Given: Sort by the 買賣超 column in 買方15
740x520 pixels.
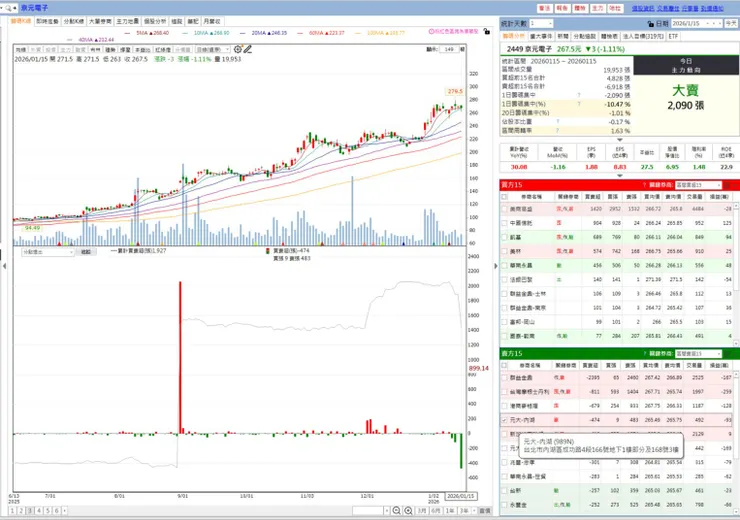Looking at the screenshot, I should pyautogui.click(x=593, y=197).
